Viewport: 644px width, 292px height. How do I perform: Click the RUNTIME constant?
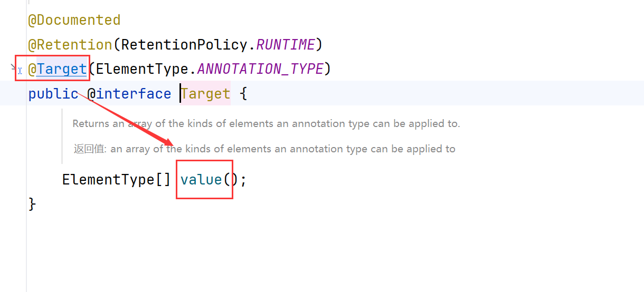tap(285, 45)
